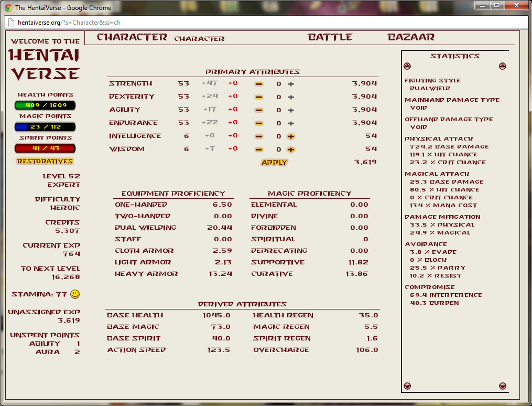The image size is (532, 406).
Task: Click the red spirit points bar
Action: [45, 148]
